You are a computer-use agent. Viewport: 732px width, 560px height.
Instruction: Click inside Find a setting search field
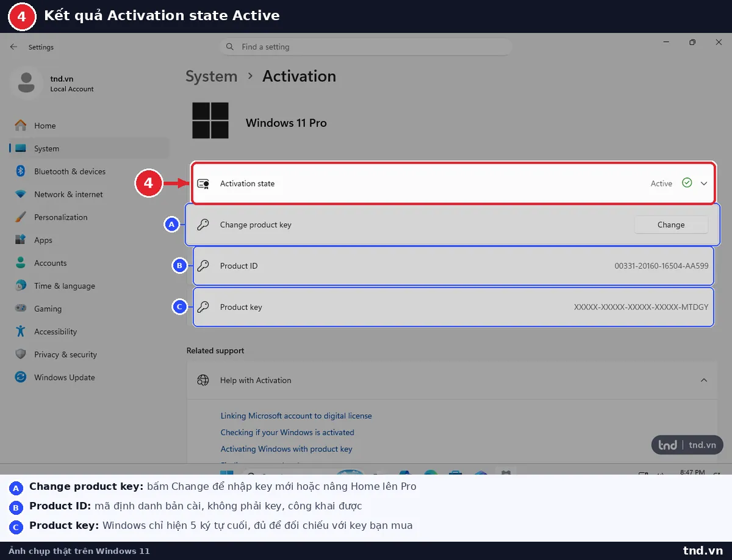tap(365, 47)
